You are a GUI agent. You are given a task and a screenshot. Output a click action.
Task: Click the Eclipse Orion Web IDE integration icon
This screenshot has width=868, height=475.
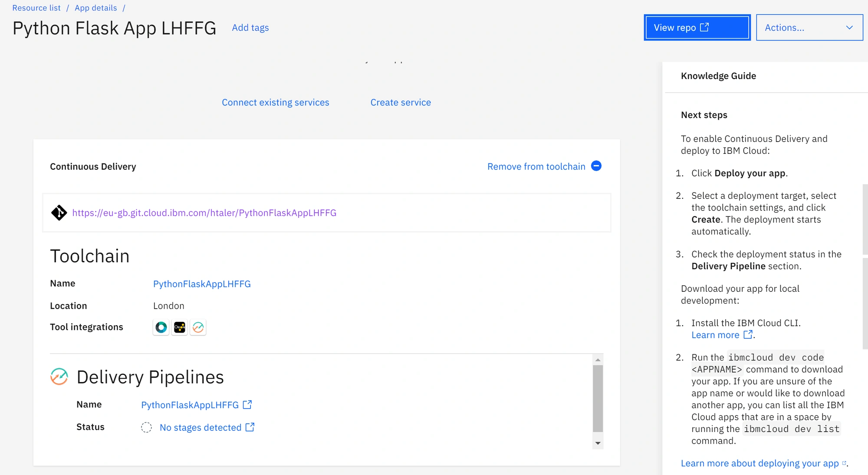coord(180,327)
